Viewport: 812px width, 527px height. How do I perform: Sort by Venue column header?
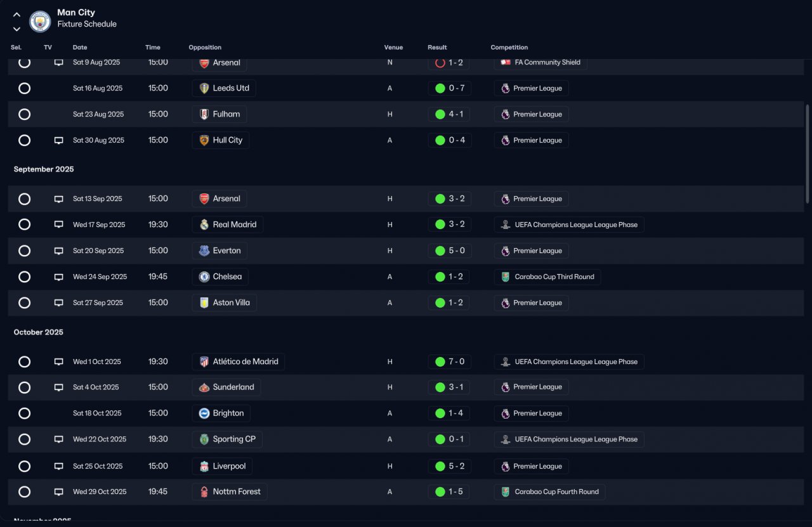point(393,48)
